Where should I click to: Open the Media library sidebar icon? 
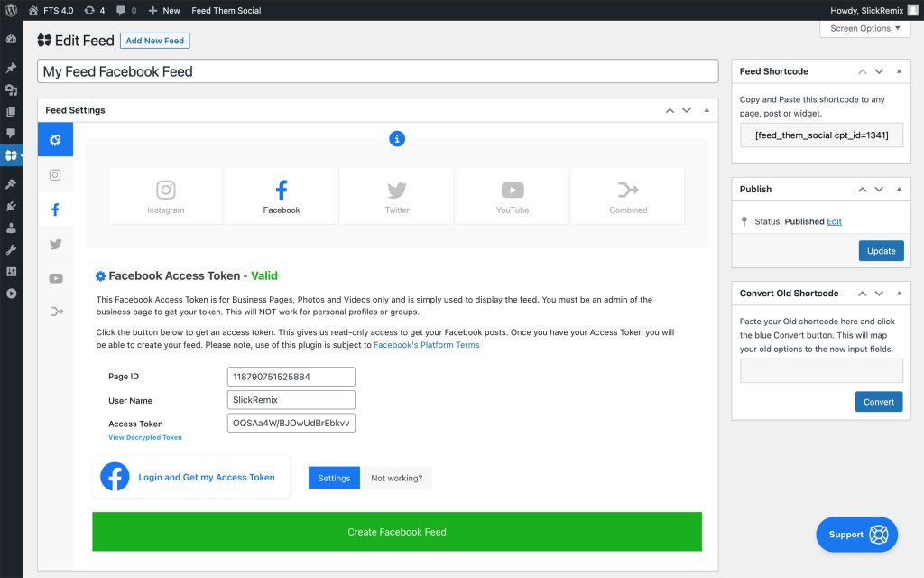(x=11, y=89)
